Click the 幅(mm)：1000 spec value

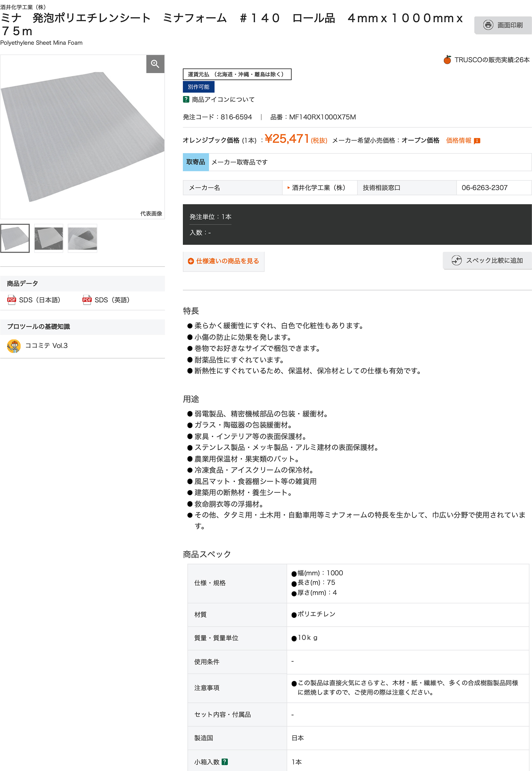pyautogui.click(x=320, y=573)
